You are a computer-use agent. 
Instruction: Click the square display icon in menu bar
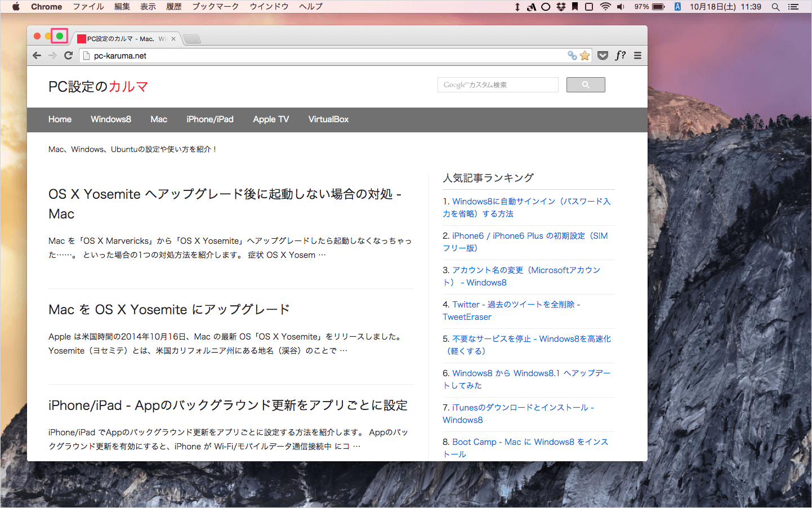589,7
